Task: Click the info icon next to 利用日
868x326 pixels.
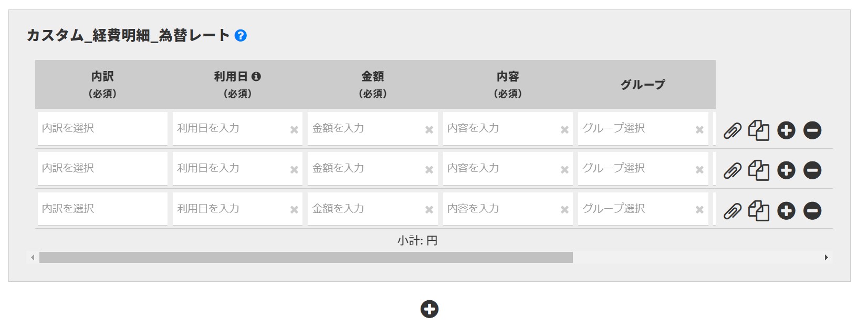Action: pyautogui.click(x=256, y=77)
